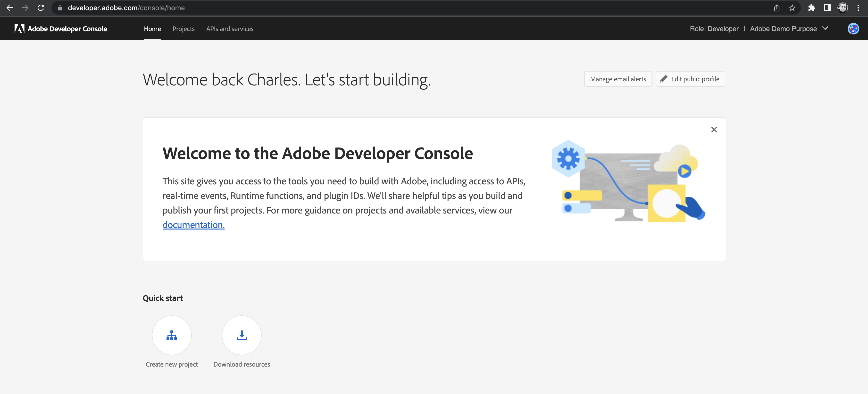This screenshot has width=868, height=394.
Task: Switch to the Projects tab
Action: pyautogui.click(x=183, y=29)
